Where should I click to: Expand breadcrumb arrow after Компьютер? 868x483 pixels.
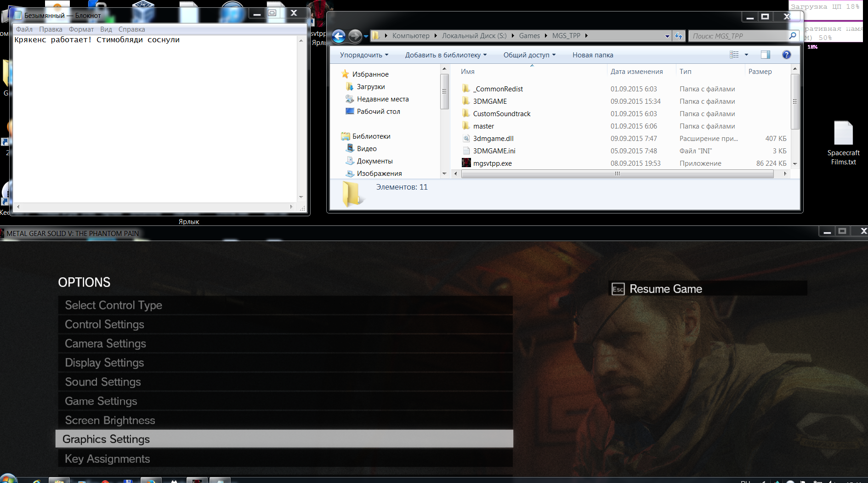[x=436, y=35]
